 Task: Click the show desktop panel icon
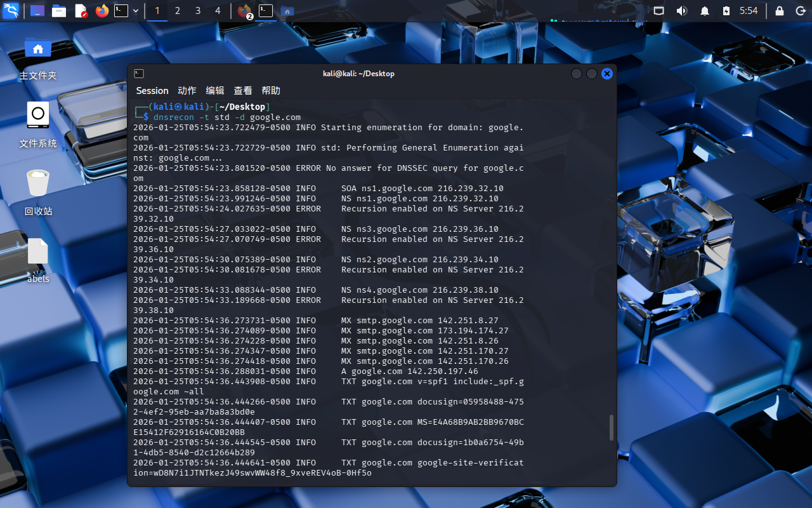tap(37, 11)
